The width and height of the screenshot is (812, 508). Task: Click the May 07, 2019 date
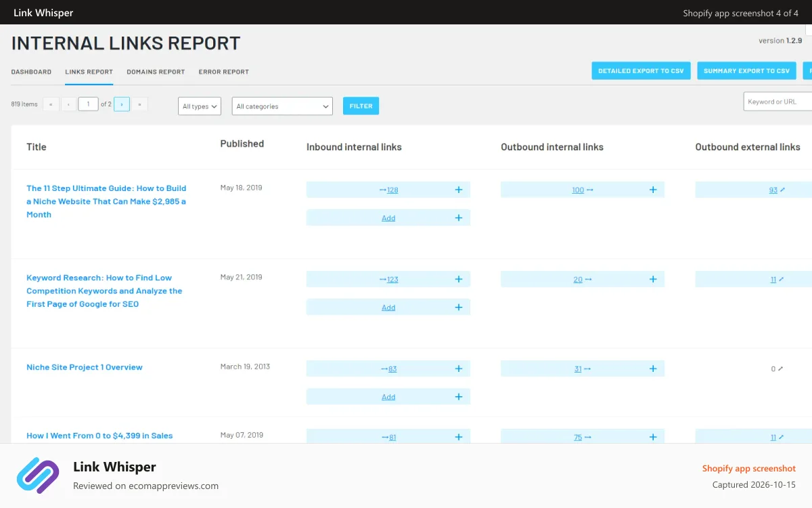pos(242,435)
